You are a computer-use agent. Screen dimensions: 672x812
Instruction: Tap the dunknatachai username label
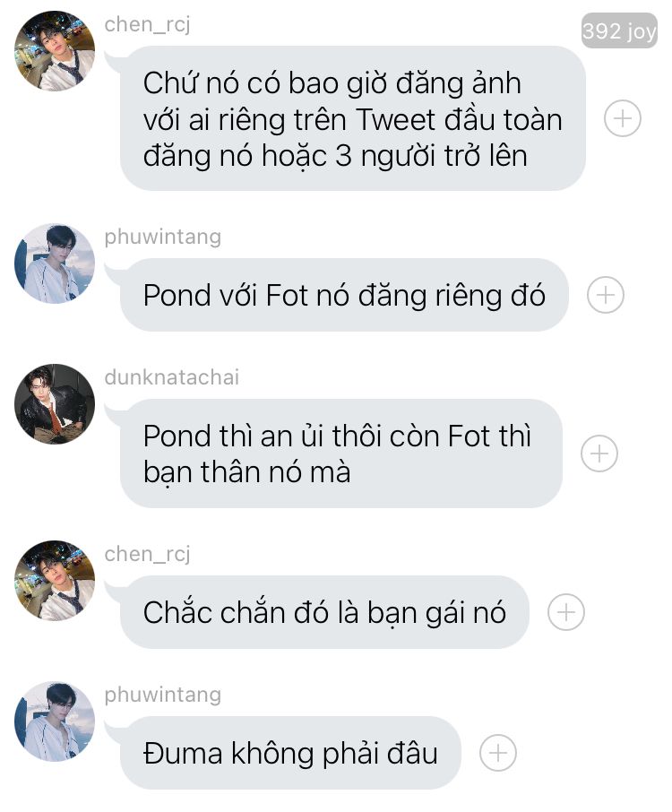pyautogui.click(x=172, y=377)
